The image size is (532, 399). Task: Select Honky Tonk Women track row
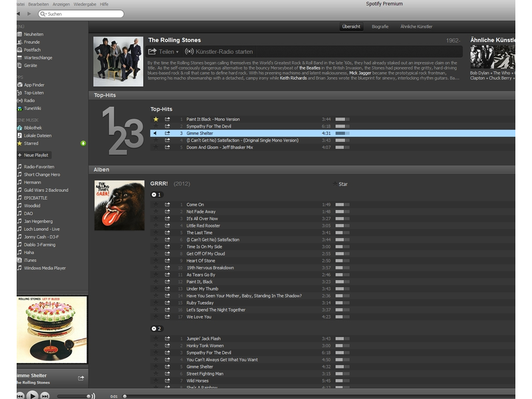pyautogui.click(x=332, y=345)
